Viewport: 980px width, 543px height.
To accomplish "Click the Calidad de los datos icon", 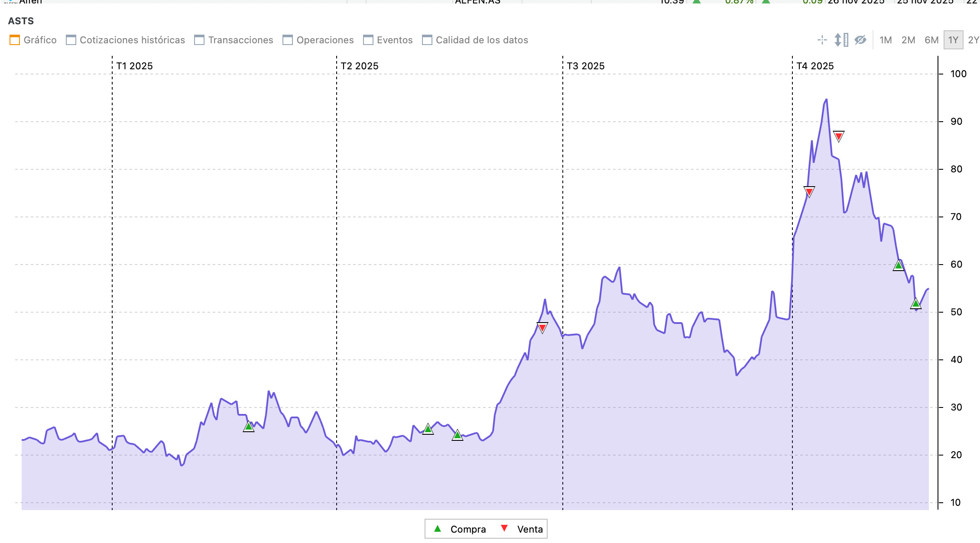I will [427, 40].
